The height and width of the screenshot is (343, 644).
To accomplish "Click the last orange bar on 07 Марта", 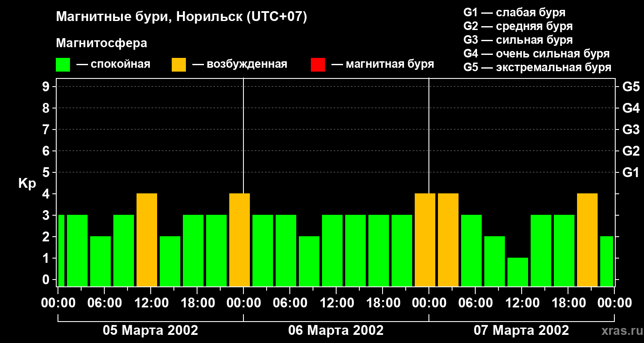I will click(x=587, y=240).
